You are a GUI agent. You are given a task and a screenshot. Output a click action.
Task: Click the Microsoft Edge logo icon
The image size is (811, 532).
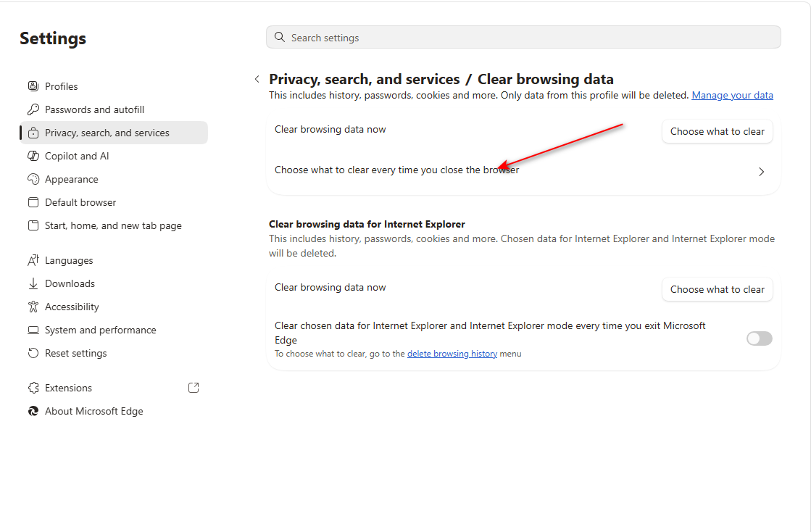click(x=33, y=412)
